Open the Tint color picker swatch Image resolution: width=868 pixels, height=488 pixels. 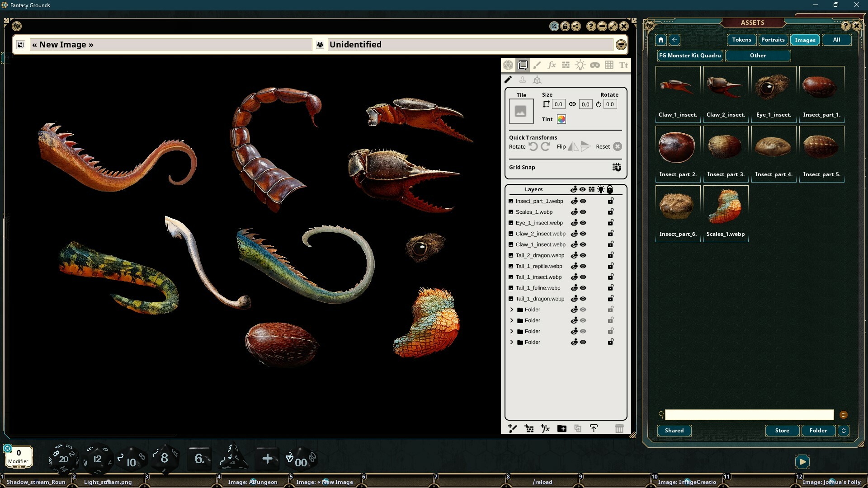[x=561, y=119]
